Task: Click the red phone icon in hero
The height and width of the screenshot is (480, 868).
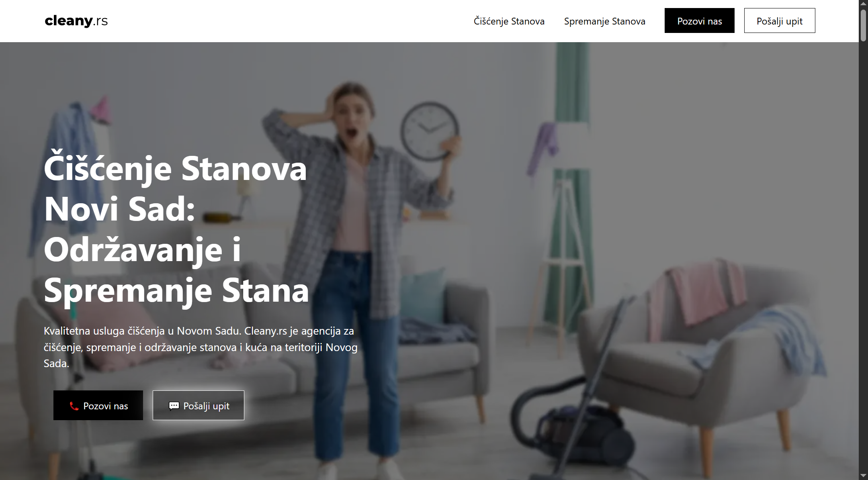Action: click(74, 406)
